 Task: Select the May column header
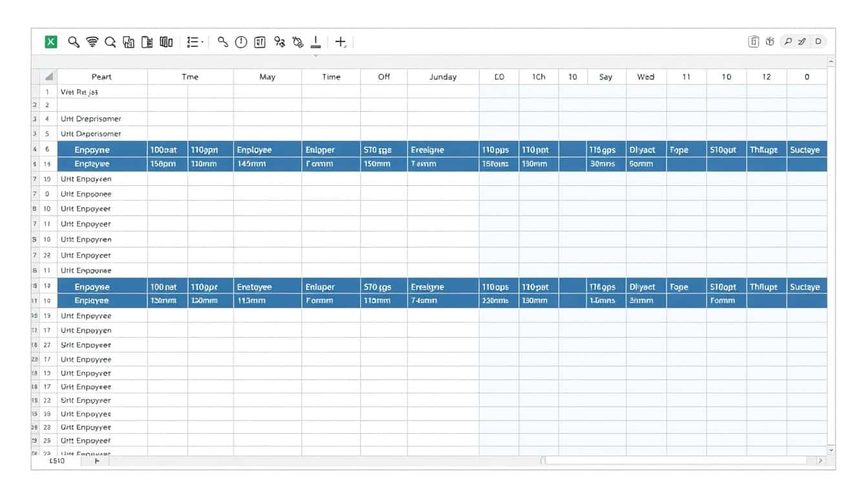[267, 76]
